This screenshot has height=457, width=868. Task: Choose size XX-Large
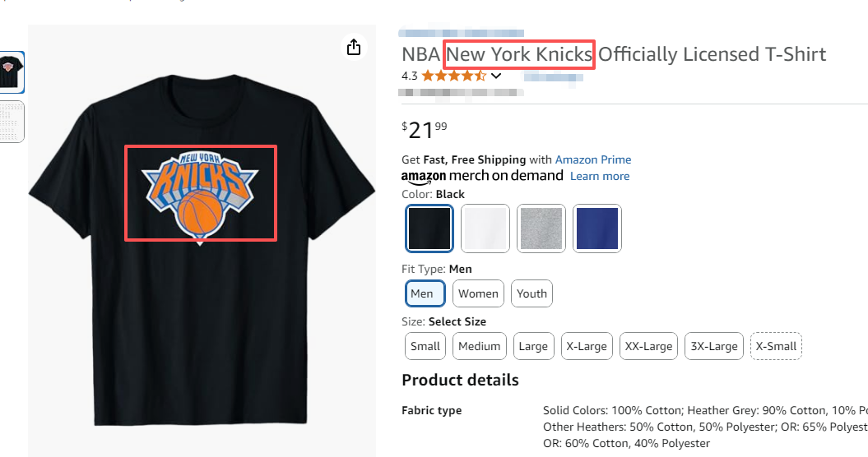click(648, 346)
